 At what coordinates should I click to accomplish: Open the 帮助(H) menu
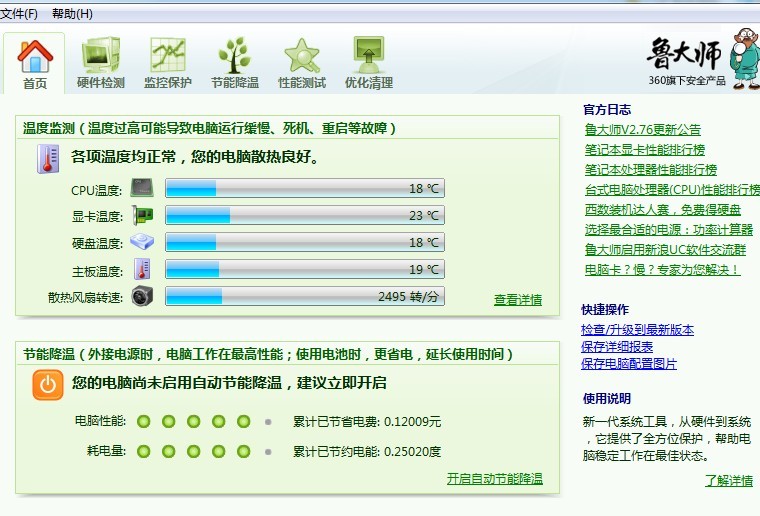click(72, 14)
